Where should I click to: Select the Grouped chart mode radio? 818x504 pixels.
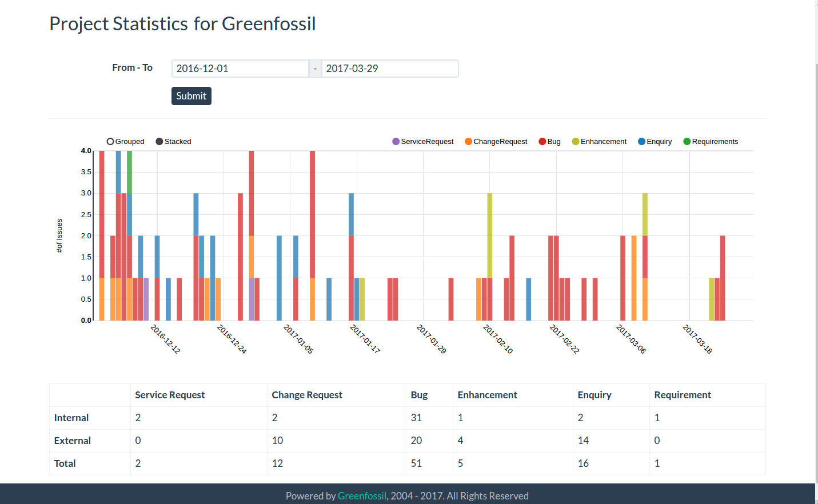pyautogui.click(x=110, y=142)
